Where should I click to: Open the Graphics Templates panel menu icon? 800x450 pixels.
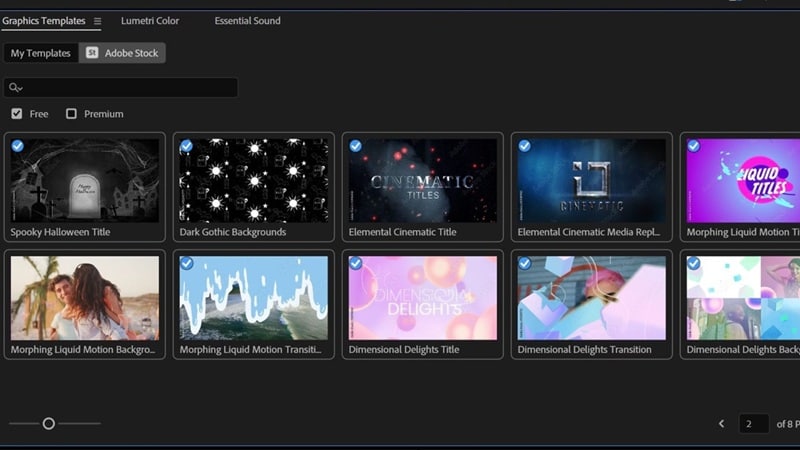[97, 21]
